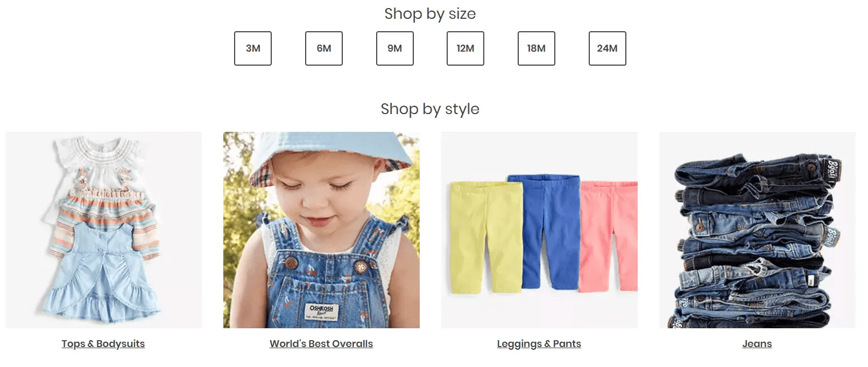
Task: Click the 18M size button
Action: 537,48
